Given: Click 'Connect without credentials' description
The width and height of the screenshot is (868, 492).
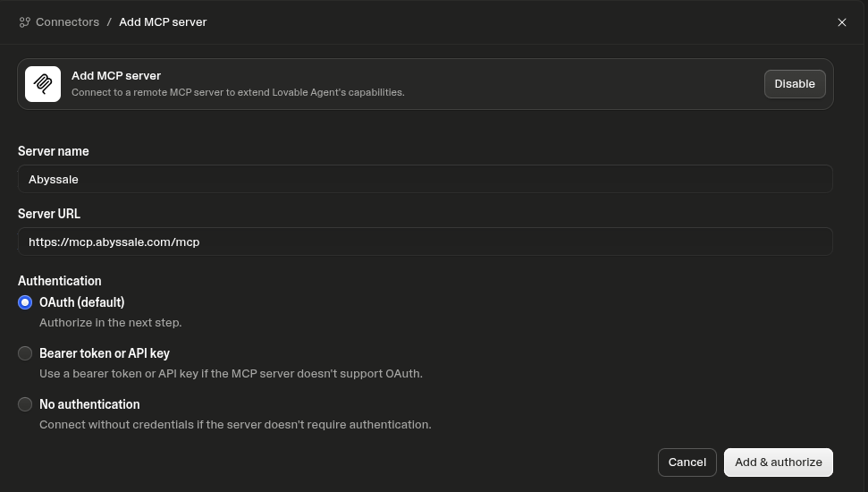Looking at the screenshot, I should tap(235, 424).
